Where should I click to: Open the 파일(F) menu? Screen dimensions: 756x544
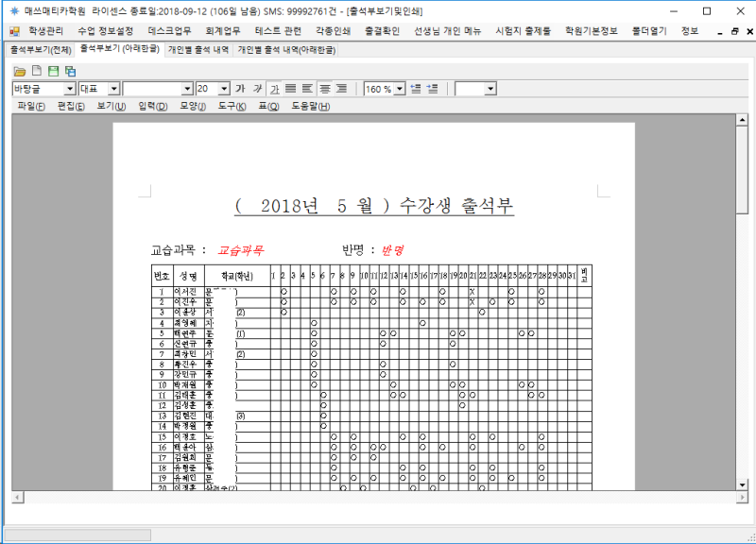[30, 106]
